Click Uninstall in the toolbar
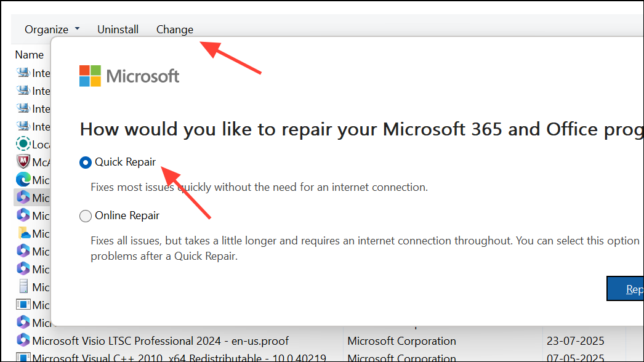 118,30
